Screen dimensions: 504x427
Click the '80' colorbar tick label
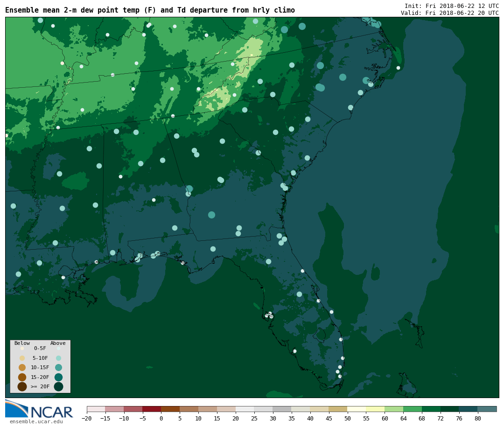tap(478, 418)
